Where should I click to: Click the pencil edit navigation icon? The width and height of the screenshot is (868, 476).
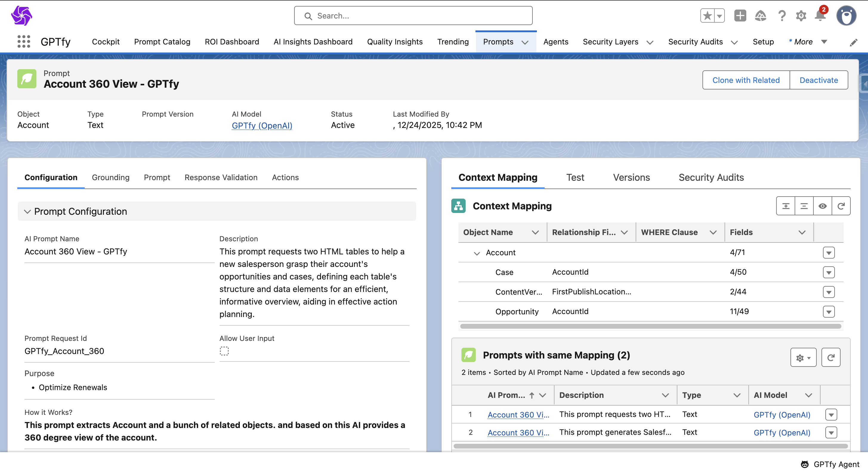pyautogui.click(x=853, y=42)
